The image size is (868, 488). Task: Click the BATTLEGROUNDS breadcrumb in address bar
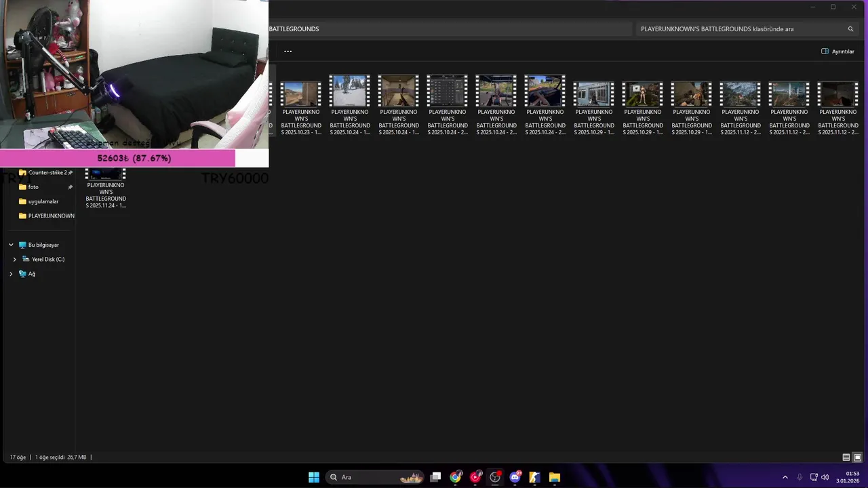click(x=294, y=29)
